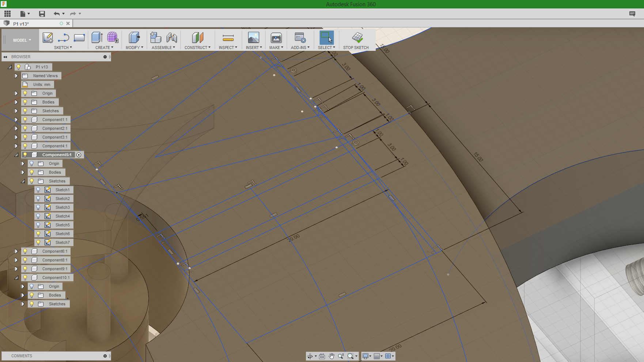The width and height of the screenshot is (644, 362).
Task: Select the New Component assemble icon
Action: coord(156,37)
